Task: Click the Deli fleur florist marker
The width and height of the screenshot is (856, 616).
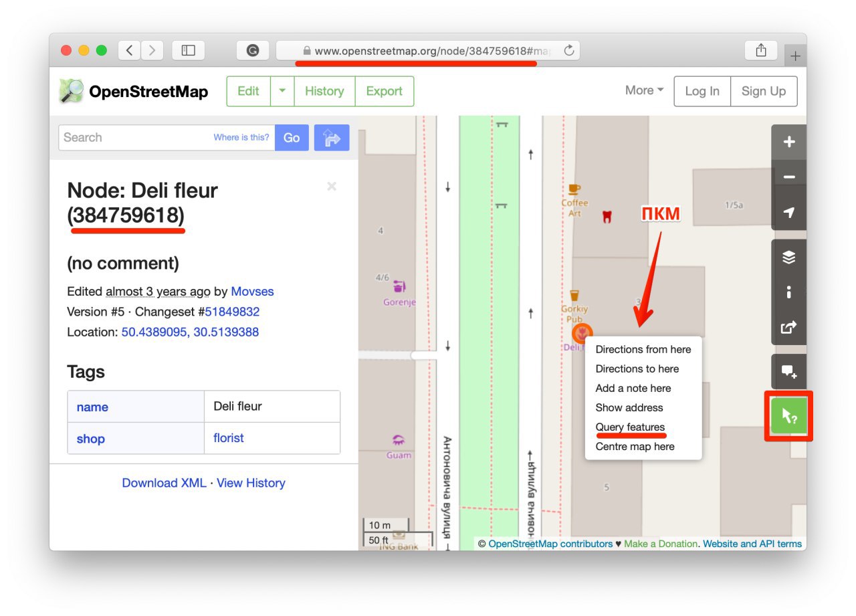Action: tap(582, 333)
